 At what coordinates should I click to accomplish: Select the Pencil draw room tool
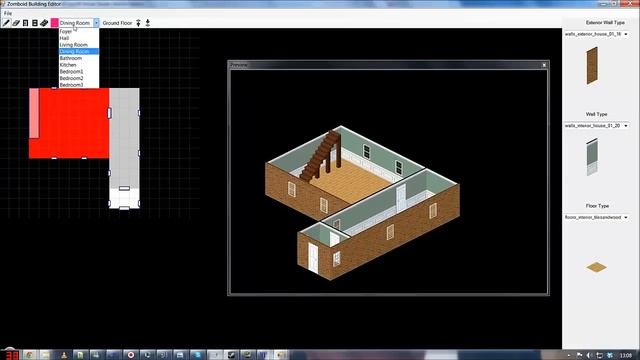(x=6, y=23)
